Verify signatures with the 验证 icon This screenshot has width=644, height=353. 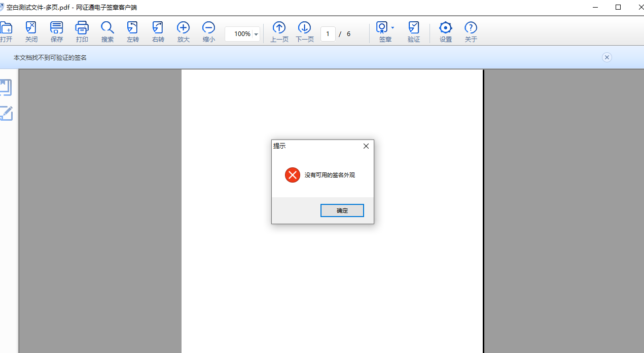coord(414,28)
